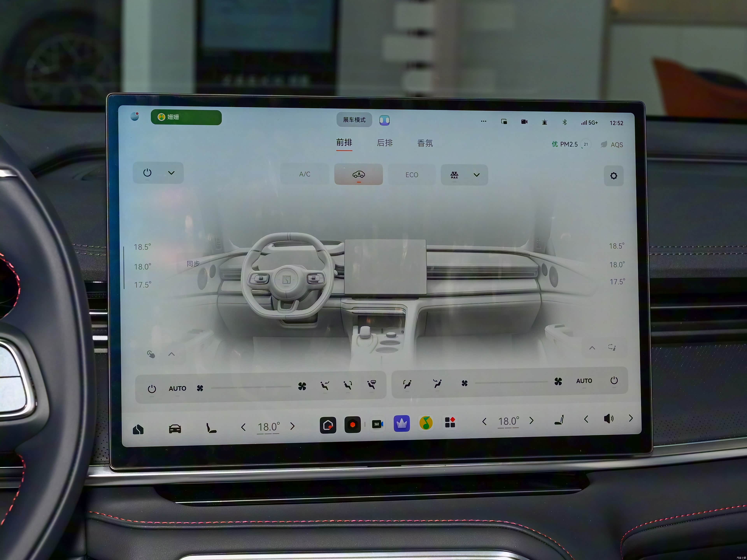Screen dimensions: 747x560
Task: Toggle auto air recirculation mode
Action: [358, 175]
